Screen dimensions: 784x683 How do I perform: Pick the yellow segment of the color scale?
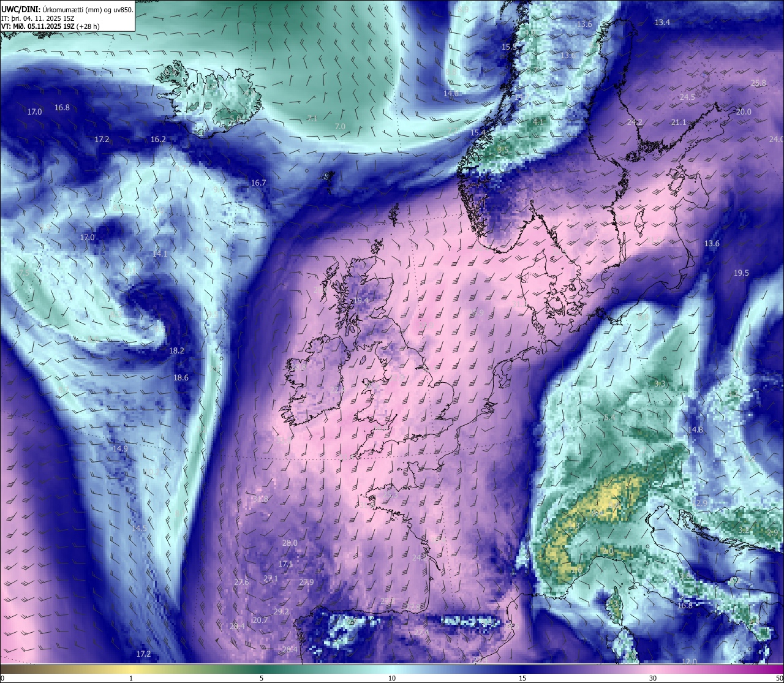pos(131,669)
